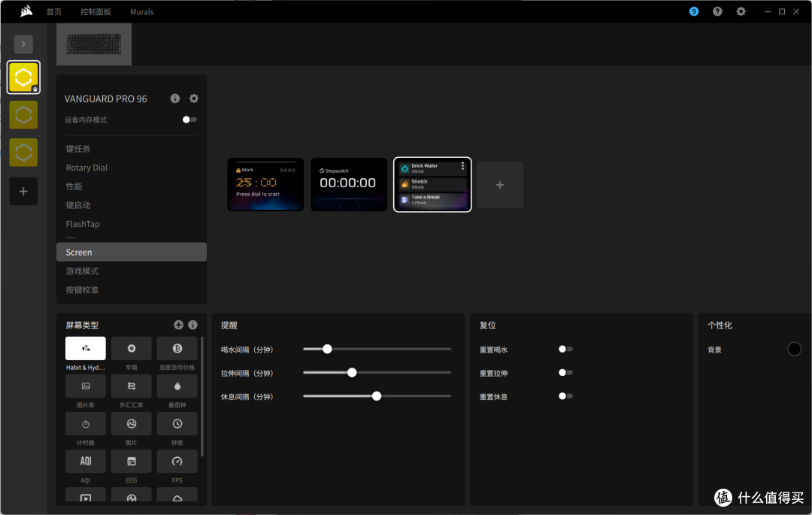Image resolution: width=812 pixels, height=515 pixels.
Task: Expand the profile sidebar arrow
Action: (x=23, y=44)
